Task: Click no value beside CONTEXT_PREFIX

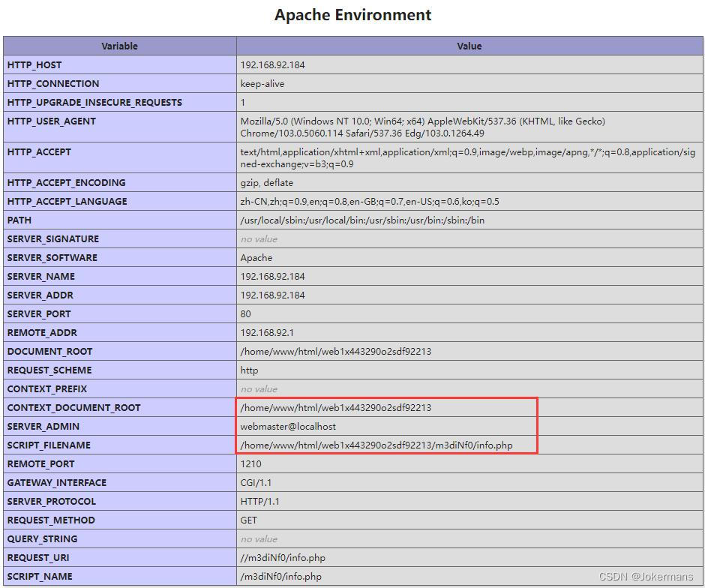Action: point(259,389)
